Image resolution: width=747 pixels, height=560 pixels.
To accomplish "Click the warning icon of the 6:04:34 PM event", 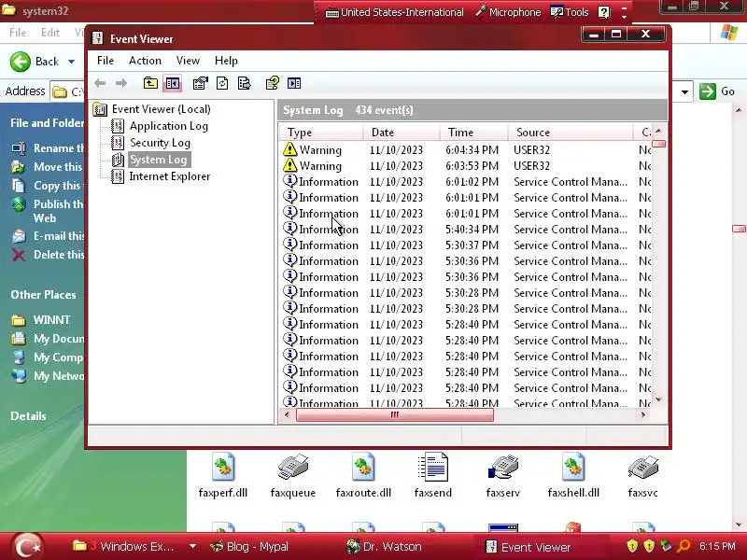I will [x=289, y=149].
